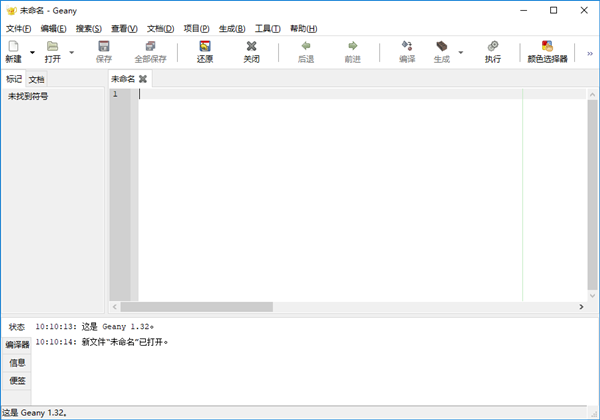
Task: Click the 未找到符号 entry in sidebar
Action: [28, 96]
